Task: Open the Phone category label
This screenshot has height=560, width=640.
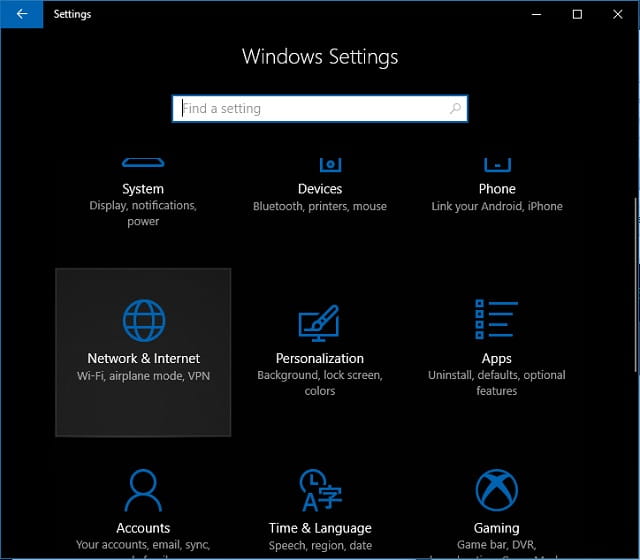Action: (497, 189)
